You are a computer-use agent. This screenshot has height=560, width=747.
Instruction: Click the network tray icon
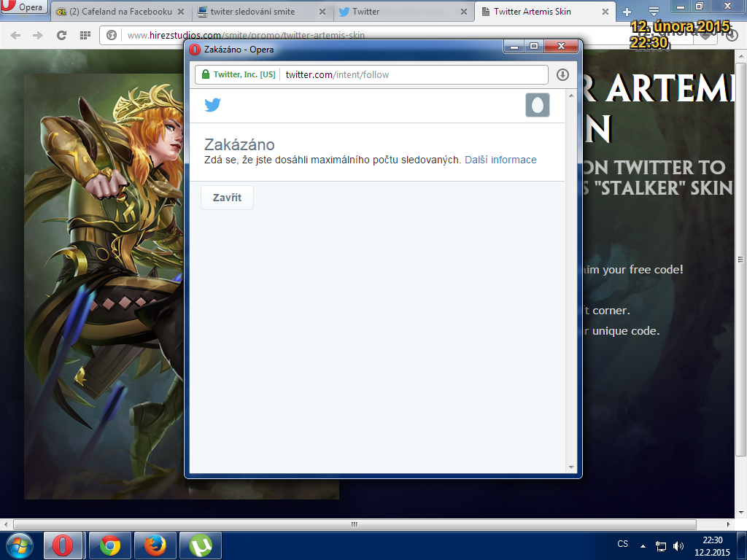click(x=661, y=546)
